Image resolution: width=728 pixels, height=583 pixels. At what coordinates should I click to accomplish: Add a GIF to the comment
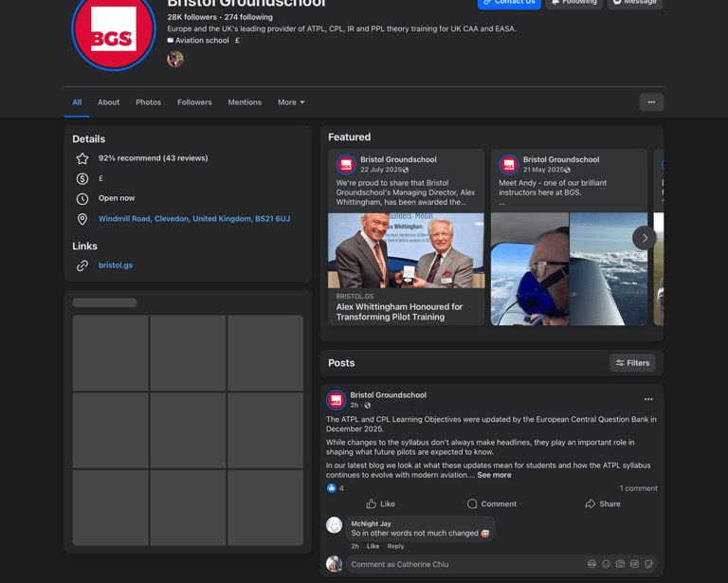point(634,564)
